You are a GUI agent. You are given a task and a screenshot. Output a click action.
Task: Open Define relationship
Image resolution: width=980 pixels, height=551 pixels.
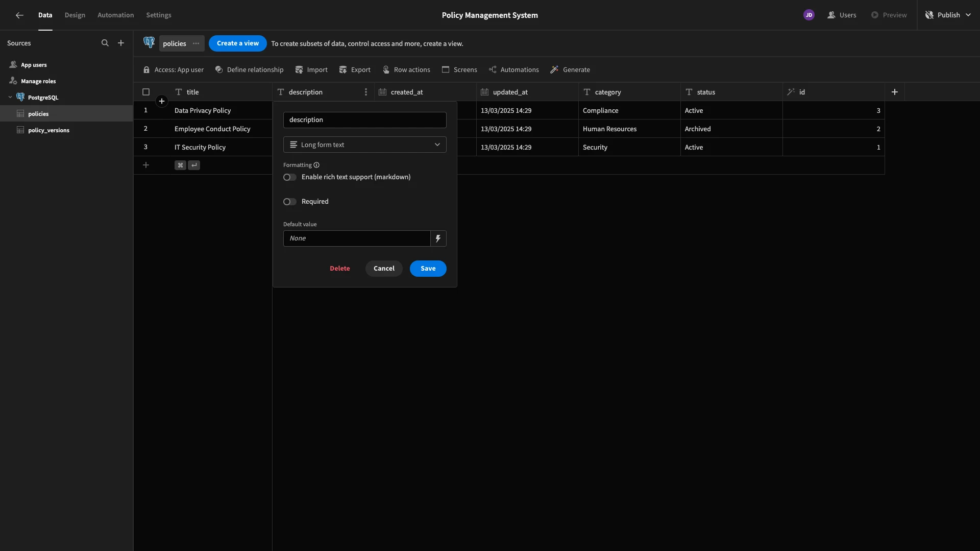[x=249, y=70]
